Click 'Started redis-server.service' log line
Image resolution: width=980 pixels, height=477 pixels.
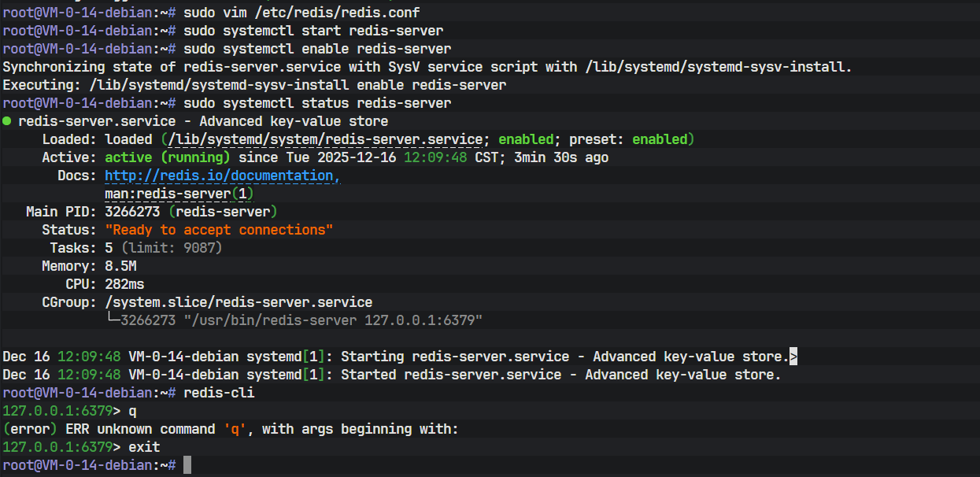391,375
